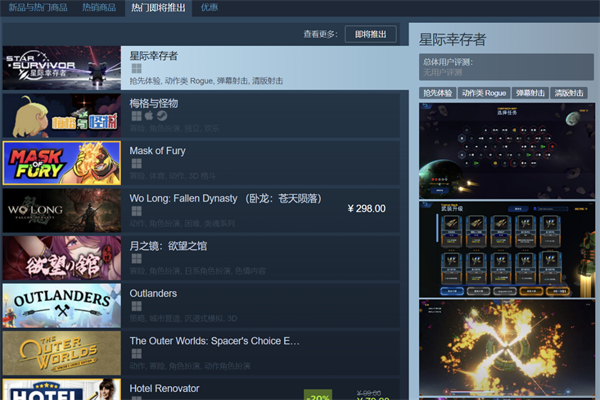This screenshot has height=400, width=600.
Task: Open the Outlanders capsule image
Action: tap(62, 305)
